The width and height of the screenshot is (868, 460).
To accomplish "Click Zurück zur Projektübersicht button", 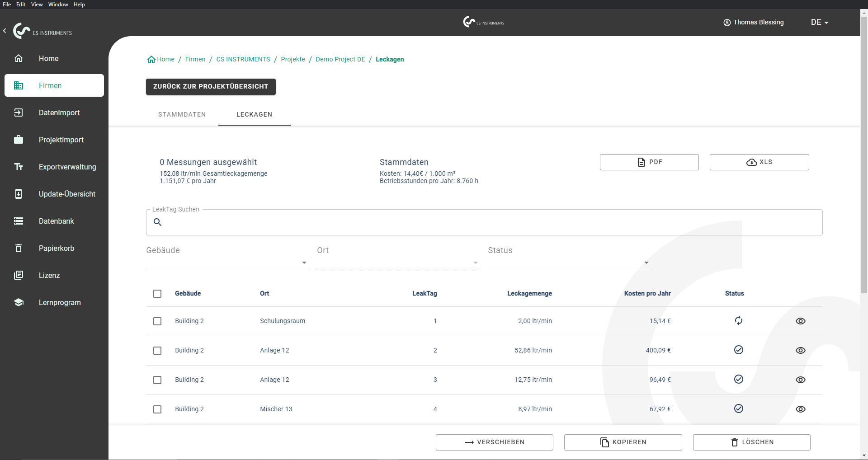I will (211, 86).
